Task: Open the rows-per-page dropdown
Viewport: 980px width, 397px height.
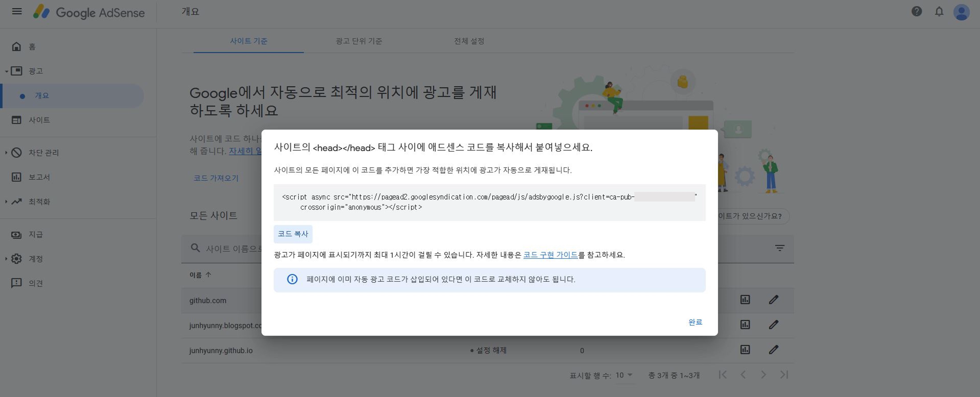Action: point(624,375)
